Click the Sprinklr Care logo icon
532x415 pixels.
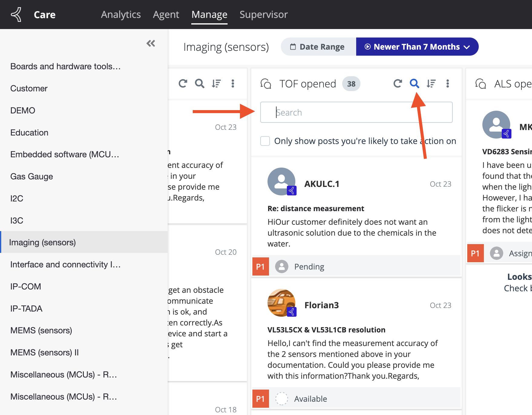pos(16,15)
